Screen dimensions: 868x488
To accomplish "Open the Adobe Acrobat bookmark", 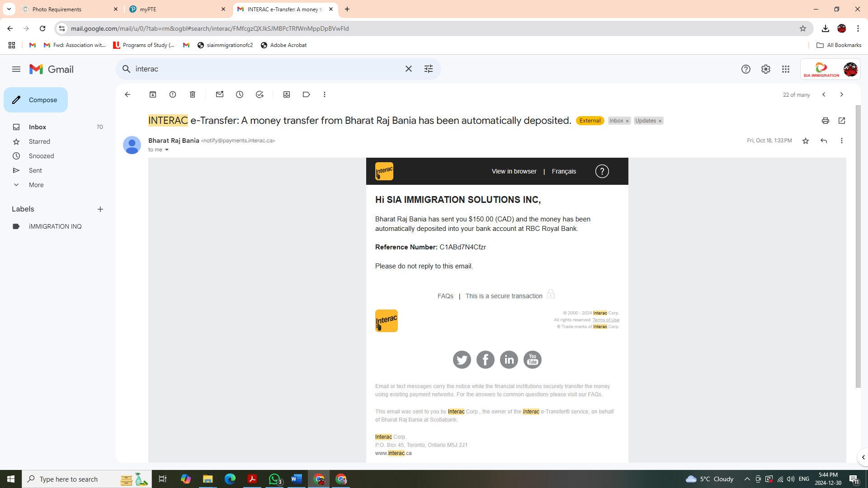I will coord(283,45).
